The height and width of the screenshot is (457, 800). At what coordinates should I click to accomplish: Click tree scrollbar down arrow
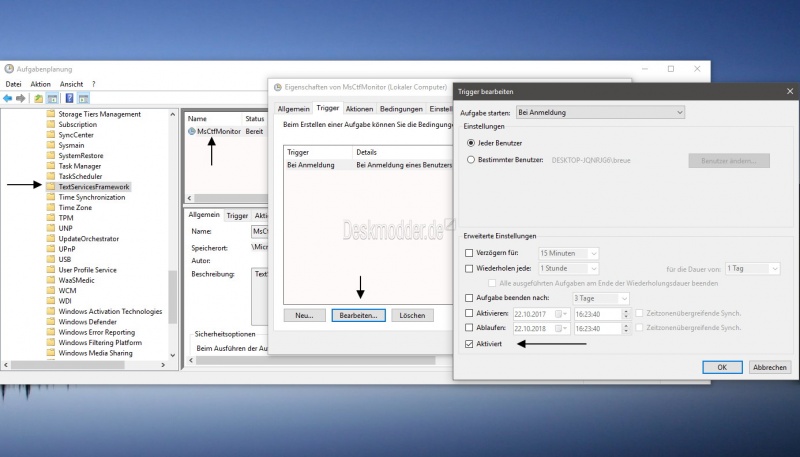[172, 355]
